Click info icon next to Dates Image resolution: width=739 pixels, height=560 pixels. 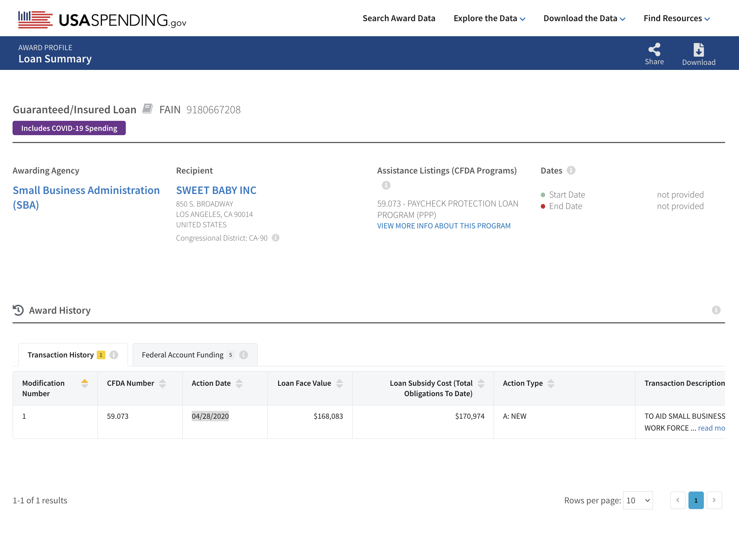point(571,170)
